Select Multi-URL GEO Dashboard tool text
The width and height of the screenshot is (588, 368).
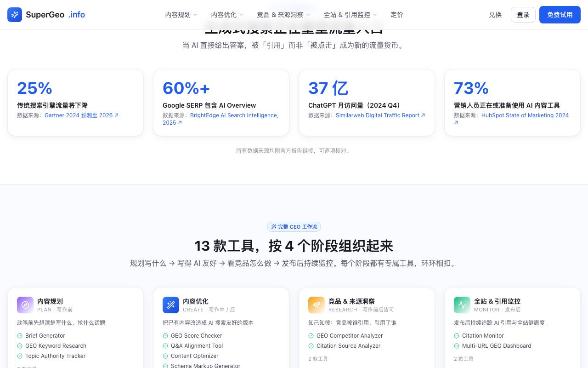point(497,346)
